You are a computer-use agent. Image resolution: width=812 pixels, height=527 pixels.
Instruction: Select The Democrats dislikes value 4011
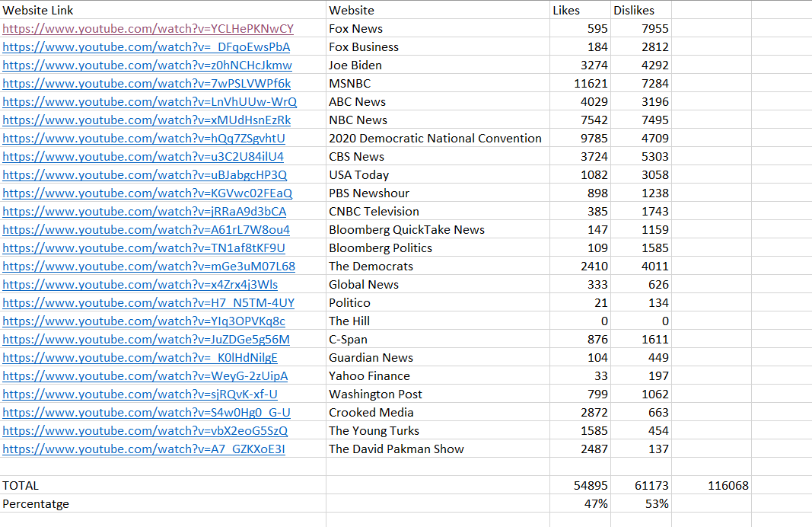(641, 267)
